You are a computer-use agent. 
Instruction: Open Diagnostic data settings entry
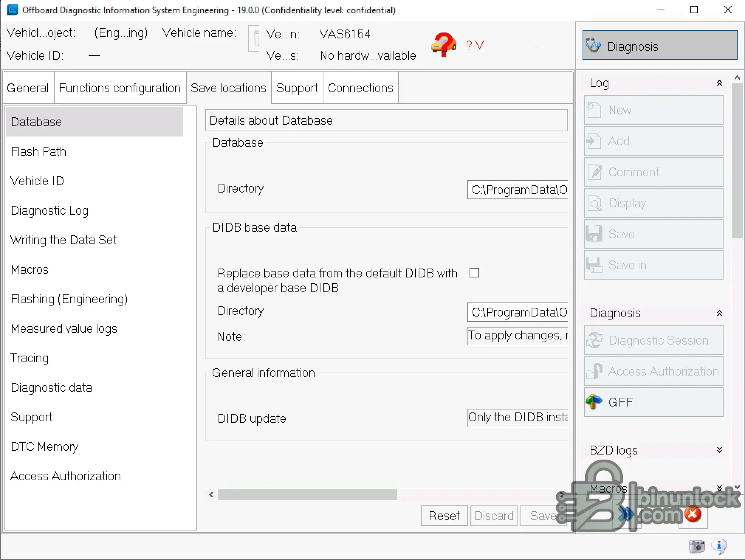[95, 387]
